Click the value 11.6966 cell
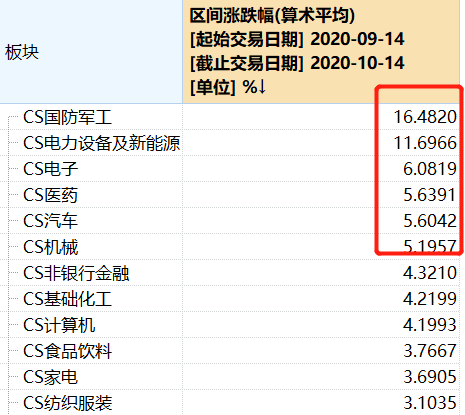The height and width of the screenshot is (415, 465). [425, 143]
